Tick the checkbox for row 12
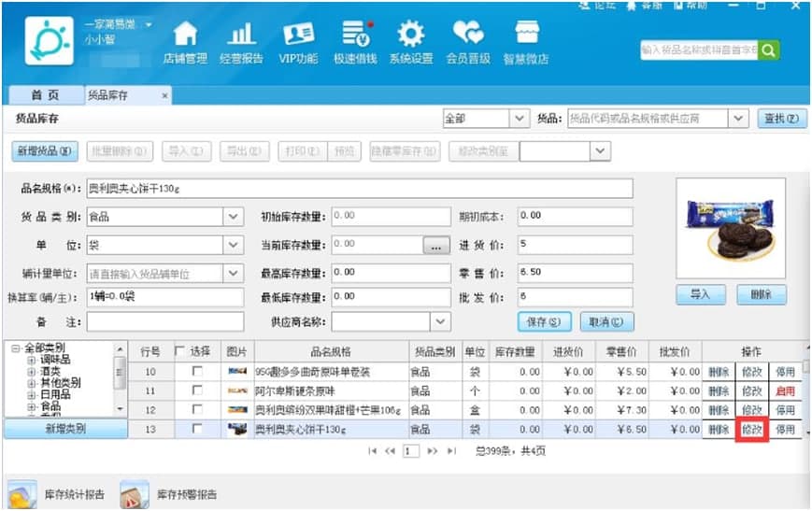This screenshot has height=511, width=812. coord(196,410)
